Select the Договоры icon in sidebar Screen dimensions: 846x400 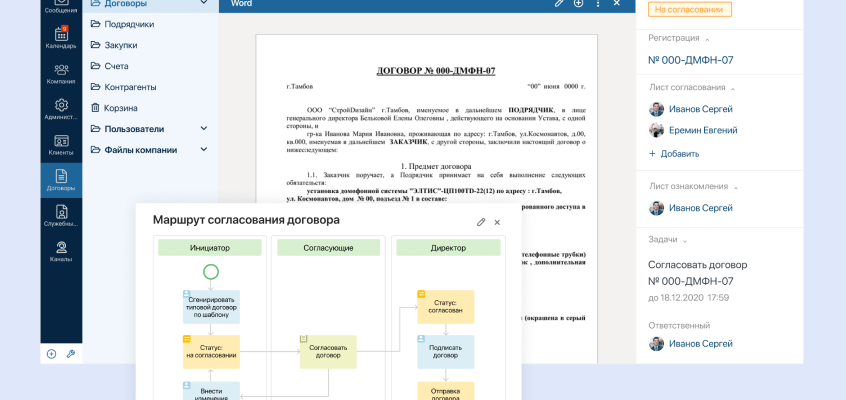coord(61,180)
